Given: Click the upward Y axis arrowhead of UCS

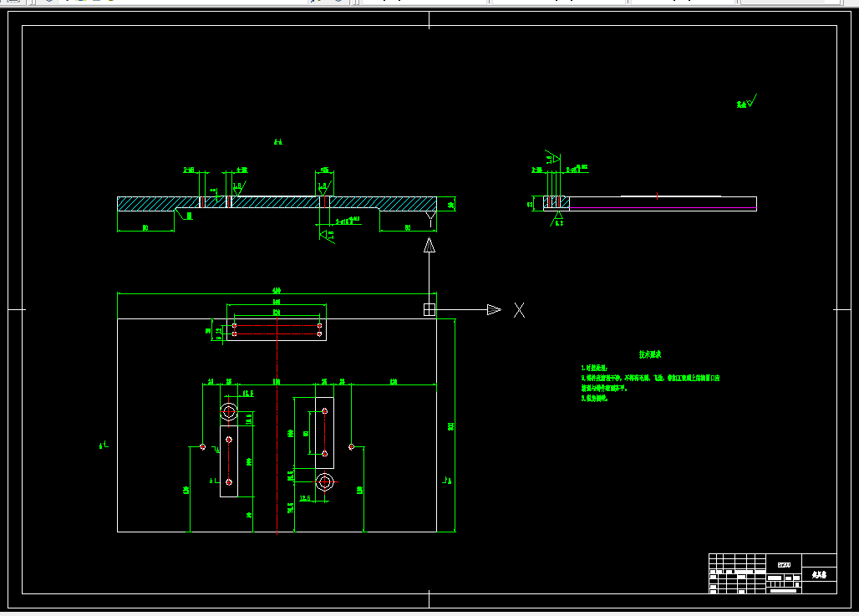Looking at the screenshot, I should tap(429, 245).
